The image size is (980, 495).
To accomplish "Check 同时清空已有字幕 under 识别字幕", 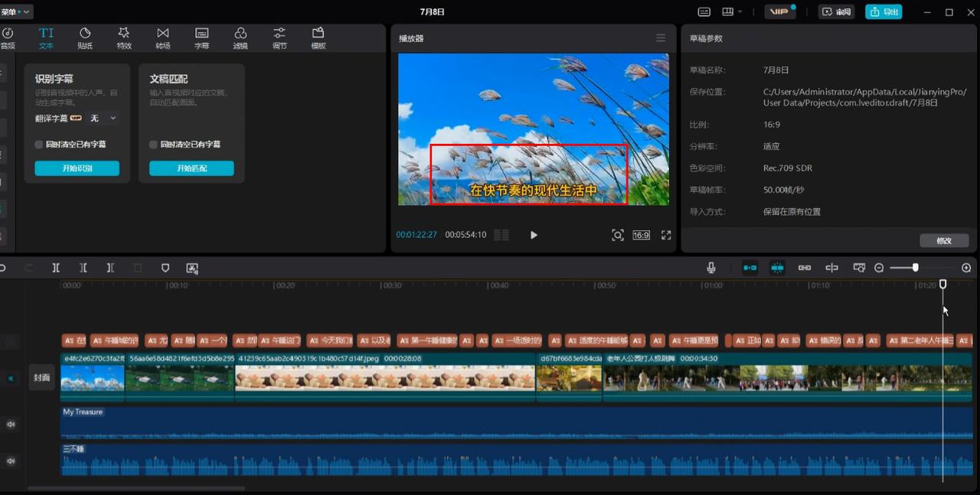I will point(39,145).
